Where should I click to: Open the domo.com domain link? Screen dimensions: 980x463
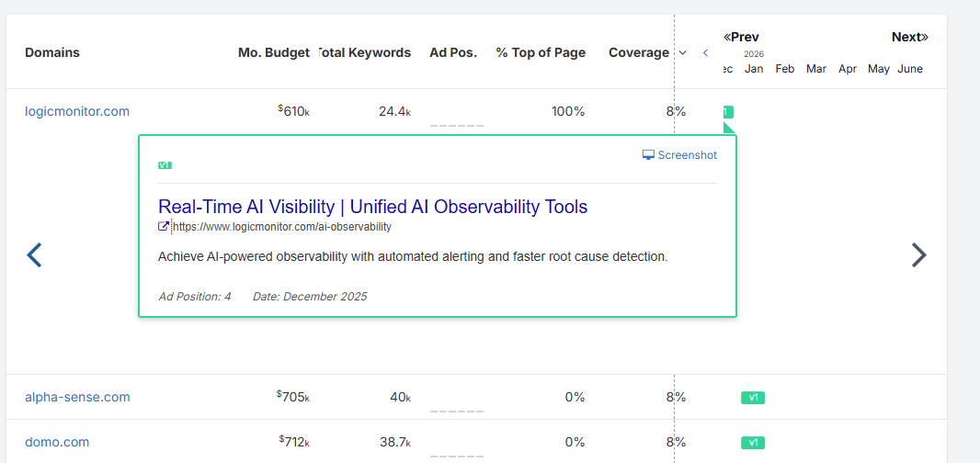(x=57, y=442)
